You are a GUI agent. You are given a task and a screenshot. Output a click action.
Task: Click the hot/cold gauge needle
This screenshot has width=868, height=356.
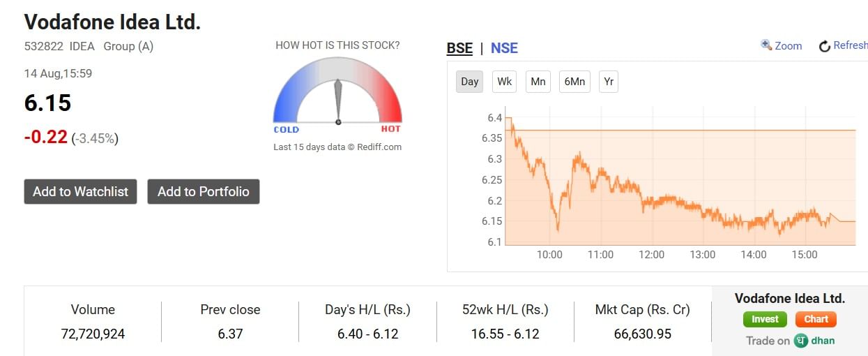tap(338, 101)
